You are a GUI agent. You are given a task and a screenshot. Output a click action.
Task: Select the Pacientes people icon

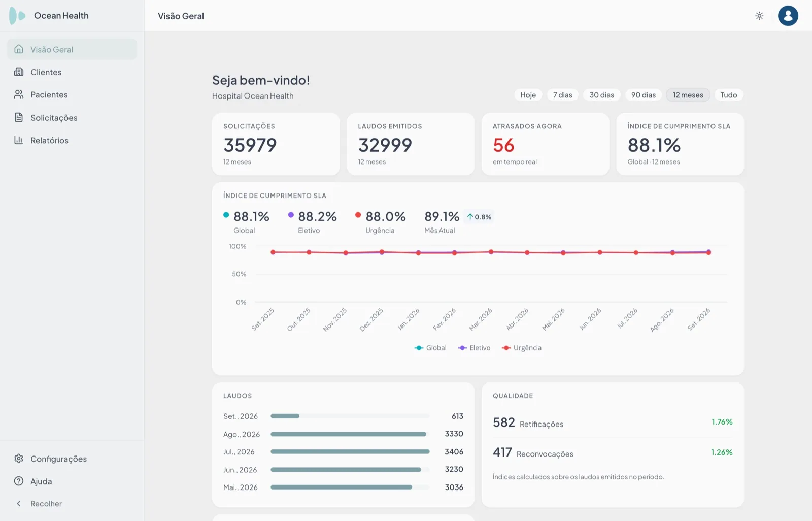click(19, 94)
